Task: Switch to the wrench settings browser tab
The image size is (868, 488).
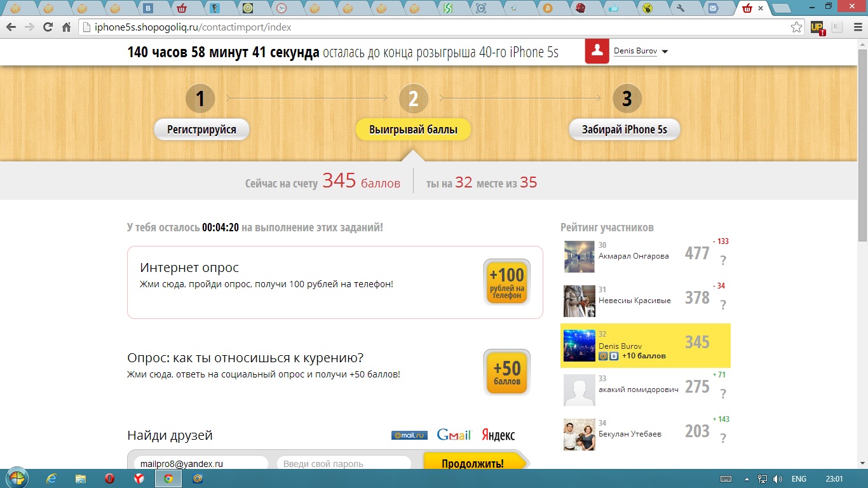Action: point(681,8)
